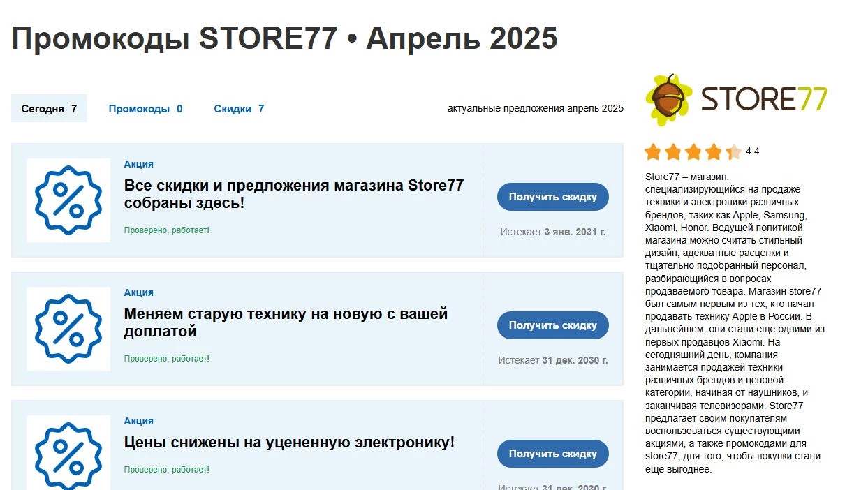The image size is (868, 490).
Task: Click Проверено, работает on the trade-in offer
Action: [x=166, y=358]
